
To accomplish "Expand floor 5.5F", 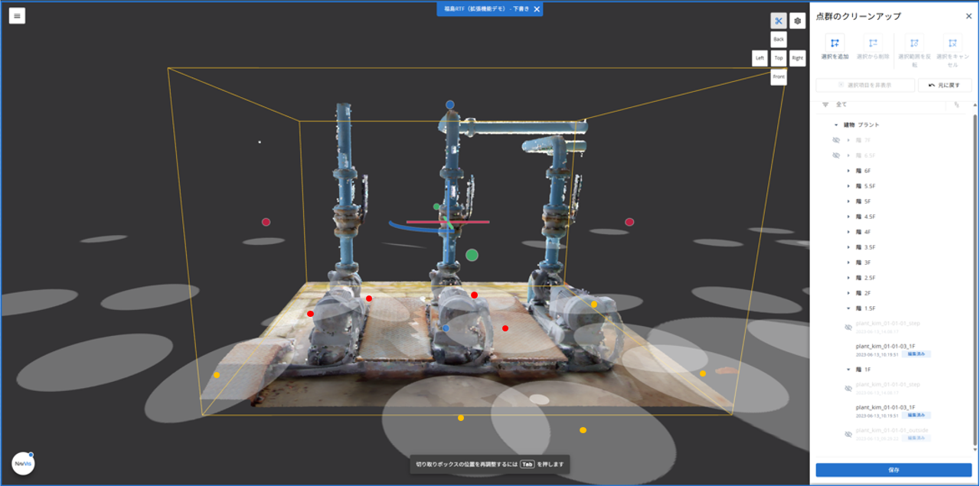I will pyautogui.click(x=848, y=186).
